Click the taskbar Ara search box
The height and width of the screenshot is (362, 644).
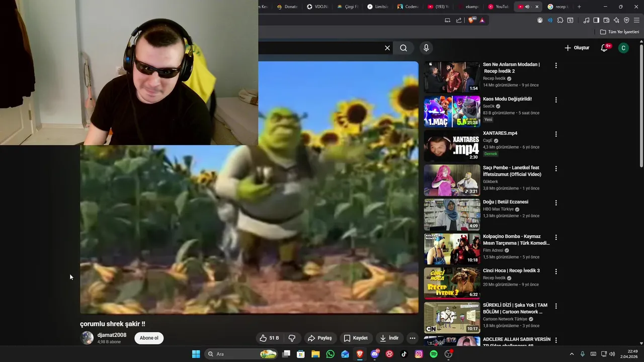(242, 354)
